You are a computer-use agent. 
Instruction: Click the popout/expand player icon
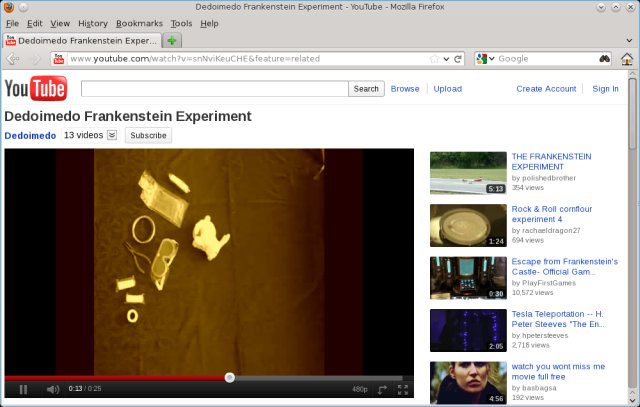point(382,389)
